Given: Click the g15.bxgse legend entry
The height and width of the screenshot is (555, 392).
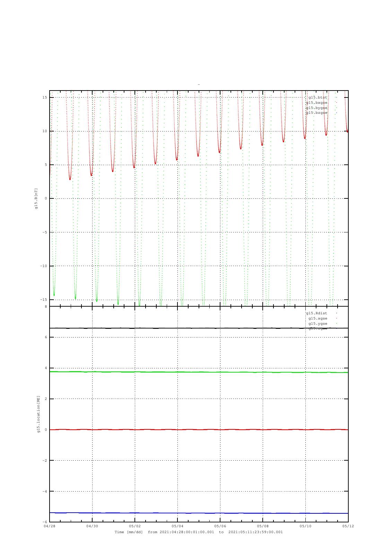Looking at the screenshot, I should tap(317, 103).
